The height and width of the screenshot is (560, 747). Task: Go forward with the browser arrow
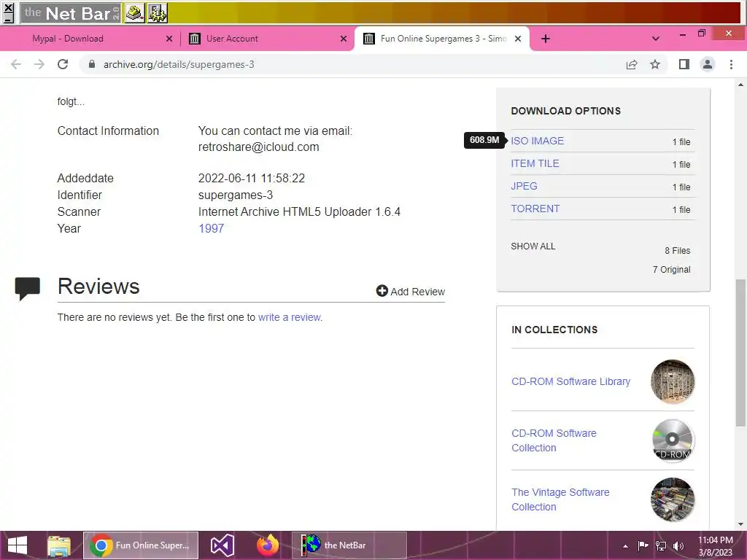tap(39, 64)
